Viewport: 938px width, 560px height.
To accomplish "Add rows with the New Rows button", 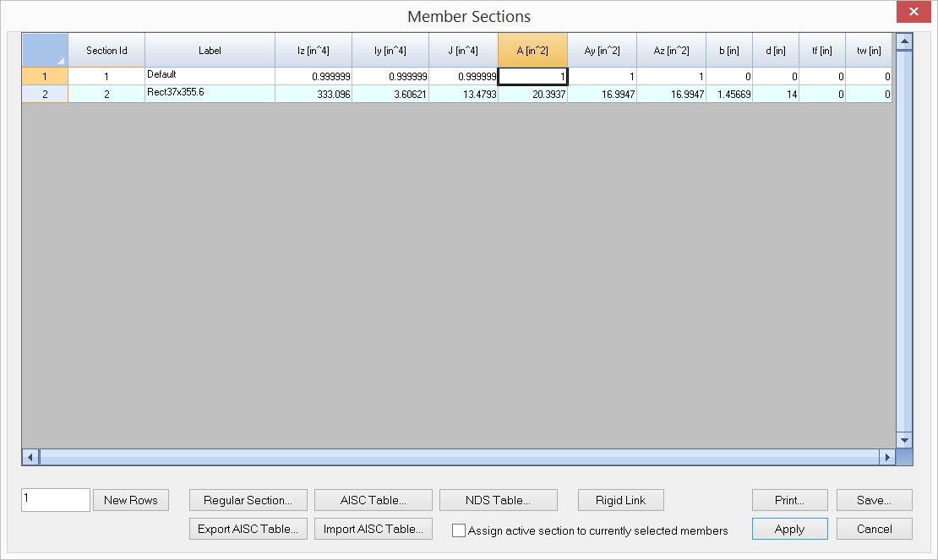I will (130, 500).
